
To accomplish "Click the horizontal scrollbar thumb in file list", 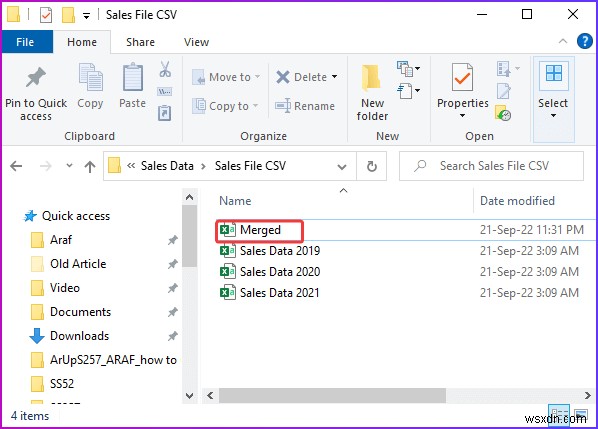I will point(332,395).
